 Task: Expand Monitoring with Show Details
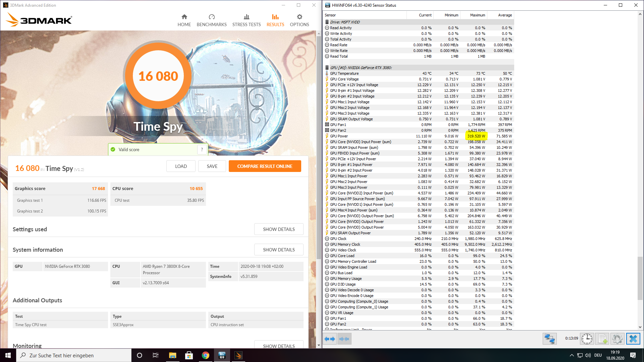click(278, 346)
